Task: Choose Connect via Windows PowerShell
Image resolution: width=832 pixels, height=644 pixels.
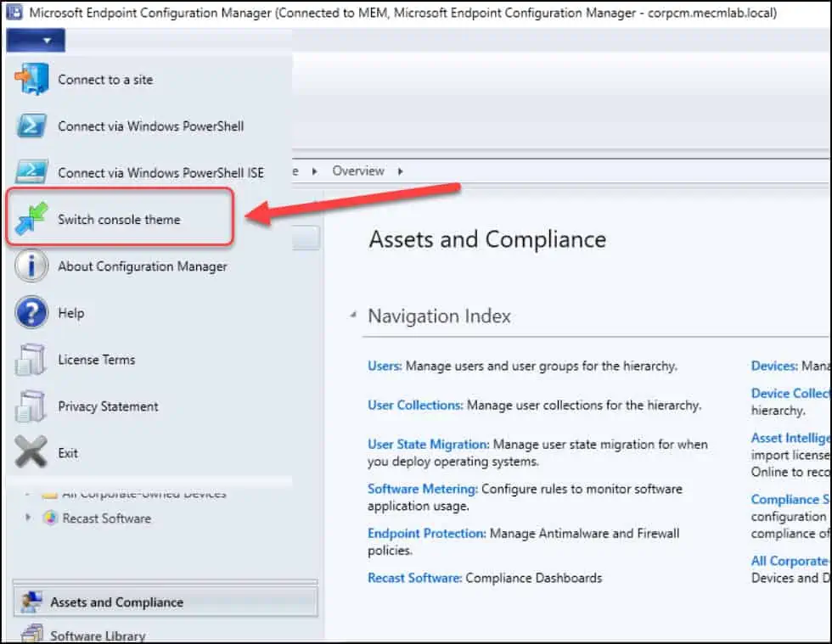Action: coord(149,126)
